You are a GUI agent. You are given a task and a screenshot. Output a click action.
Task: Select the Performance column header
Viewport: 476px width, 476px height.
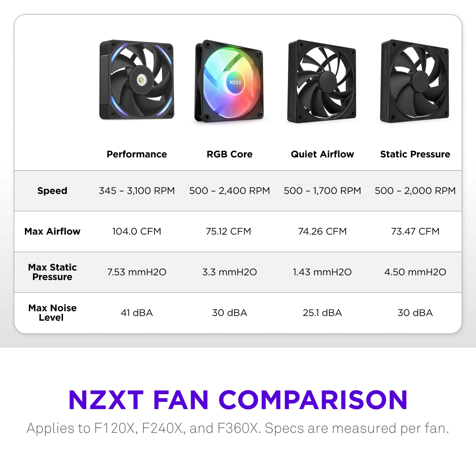coord(137,154)
